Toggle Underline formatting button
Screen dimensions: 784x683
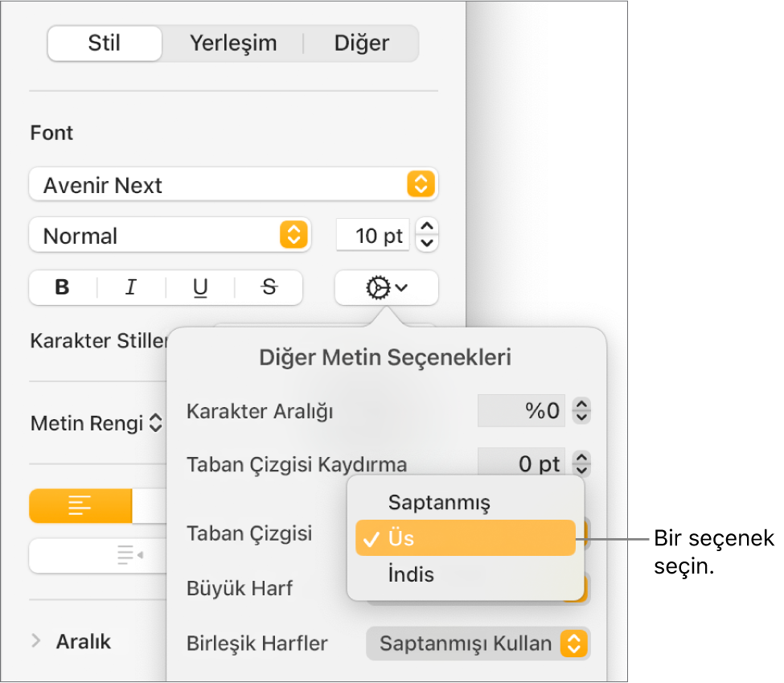click(200, 287)
